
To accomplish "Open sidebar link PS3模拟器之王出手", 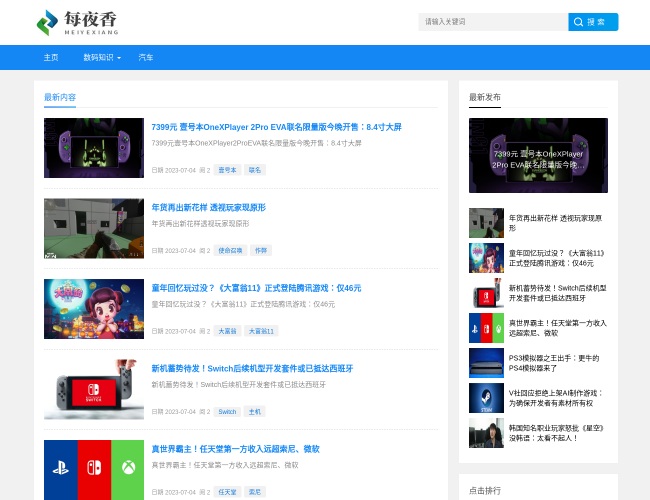I will [554, 363].
